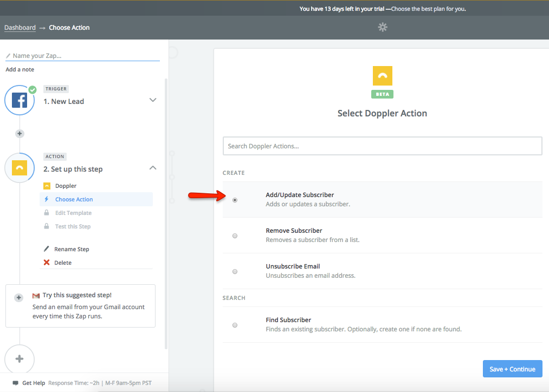Click Rename Step in the sidebar
Image resolution: width=549 pixels, height=392 pixels.
click(72, 249)
